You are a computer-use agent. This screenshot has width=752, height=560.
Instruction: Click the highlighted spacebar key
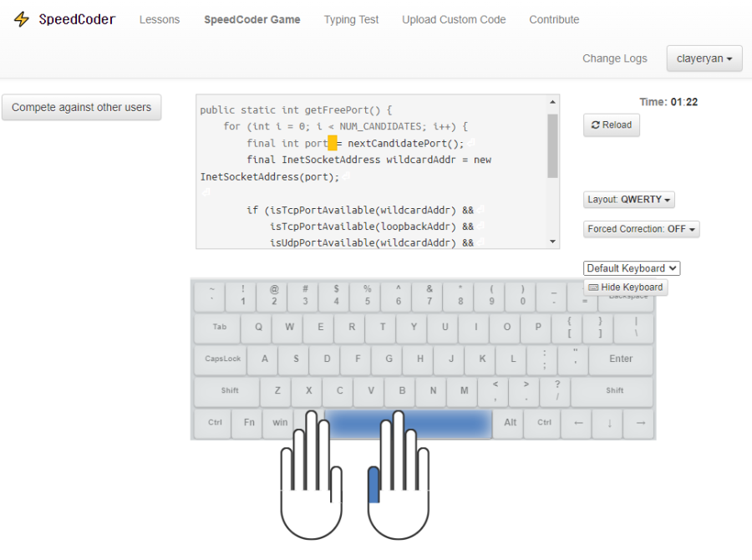point(409,424)
